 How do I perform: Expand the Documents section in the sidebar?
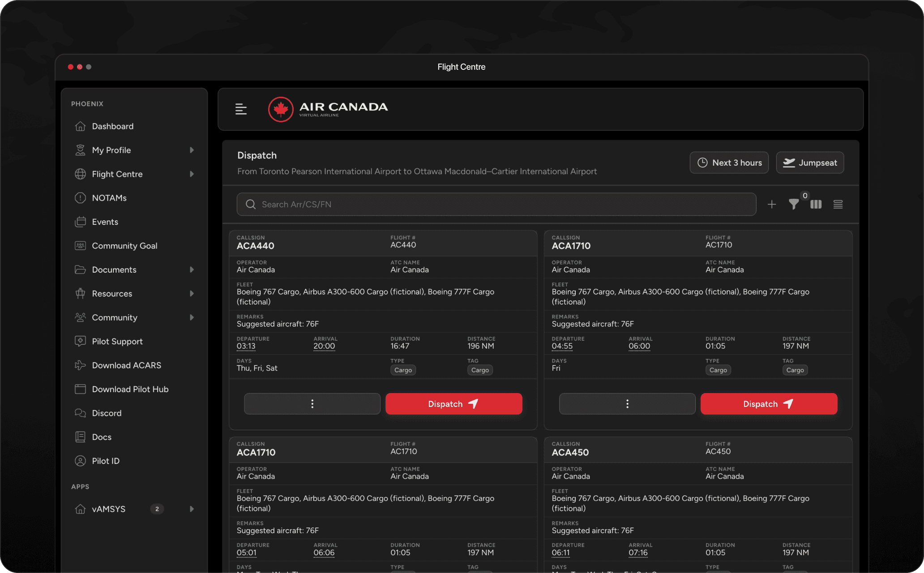click(x=114, y=269)
